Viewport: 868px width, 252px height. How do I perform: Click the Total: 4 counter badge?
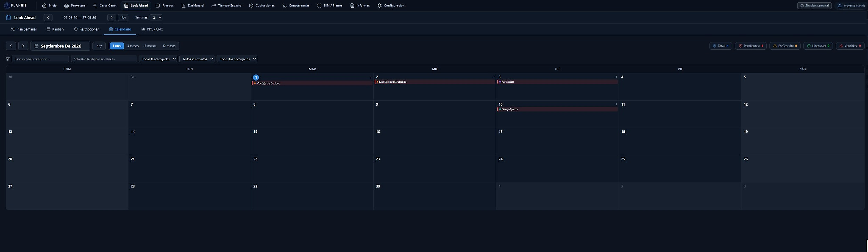[721, 46]
